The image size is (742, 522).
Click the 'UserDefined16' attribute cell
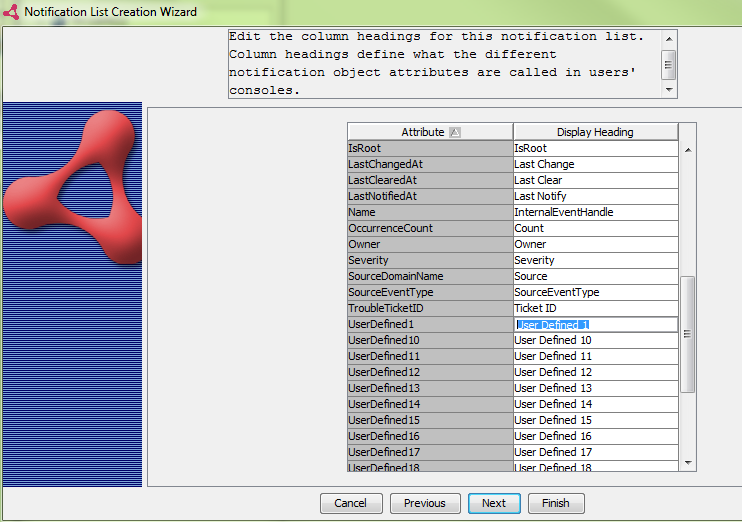point(430,437)
